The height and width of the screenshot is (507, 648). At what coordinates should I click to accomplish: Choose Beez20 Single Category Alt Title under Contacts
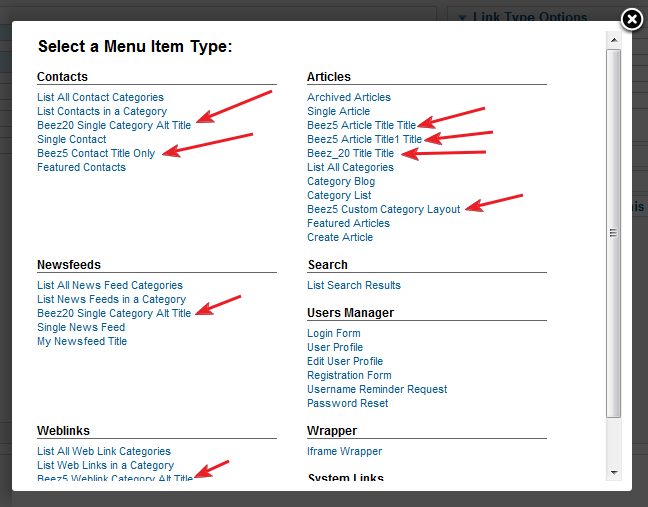pyautogui.click(x=114, y=125)
